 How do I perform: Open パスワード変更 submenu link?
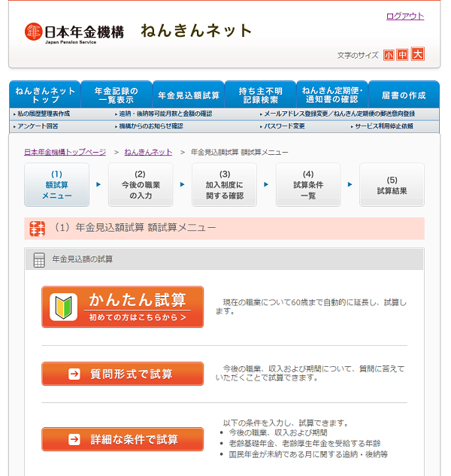[283, 126]
